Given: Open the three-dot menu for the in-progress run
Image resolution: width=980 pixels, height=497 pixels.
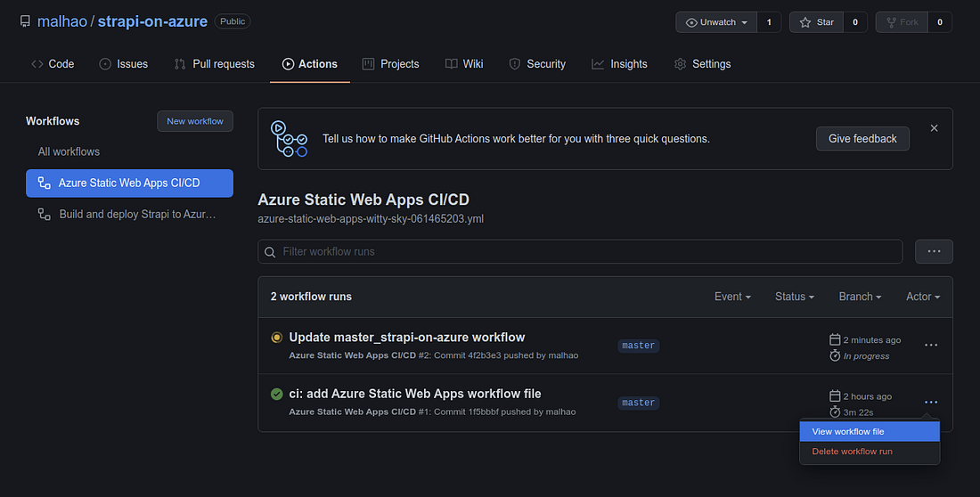Looking at the screenshot, I should [931, 345].
